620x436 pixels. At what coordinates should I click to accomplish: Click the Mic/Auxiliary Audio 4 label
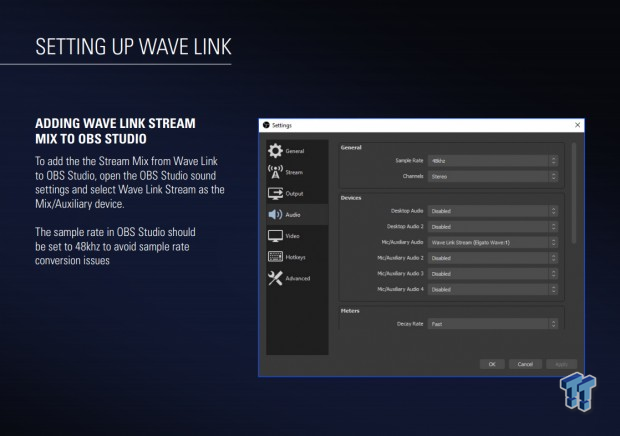[x=400, y=289]
